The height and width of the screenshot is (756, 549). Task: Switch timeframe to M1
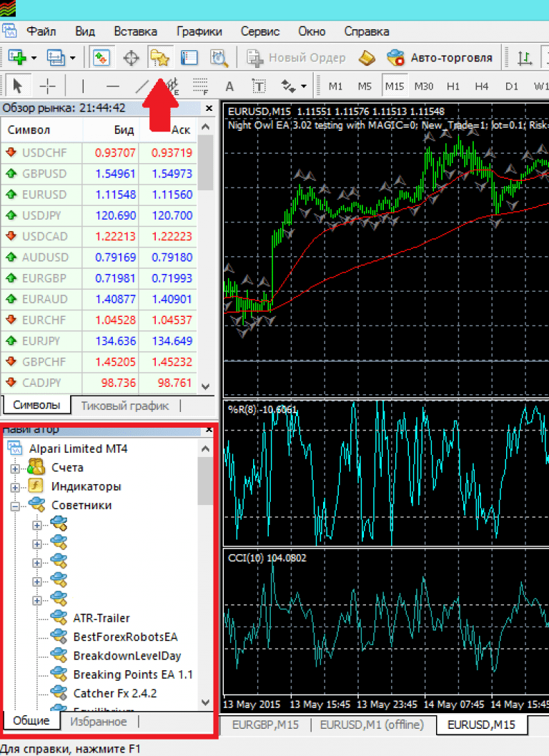click(x=335, y=87)
